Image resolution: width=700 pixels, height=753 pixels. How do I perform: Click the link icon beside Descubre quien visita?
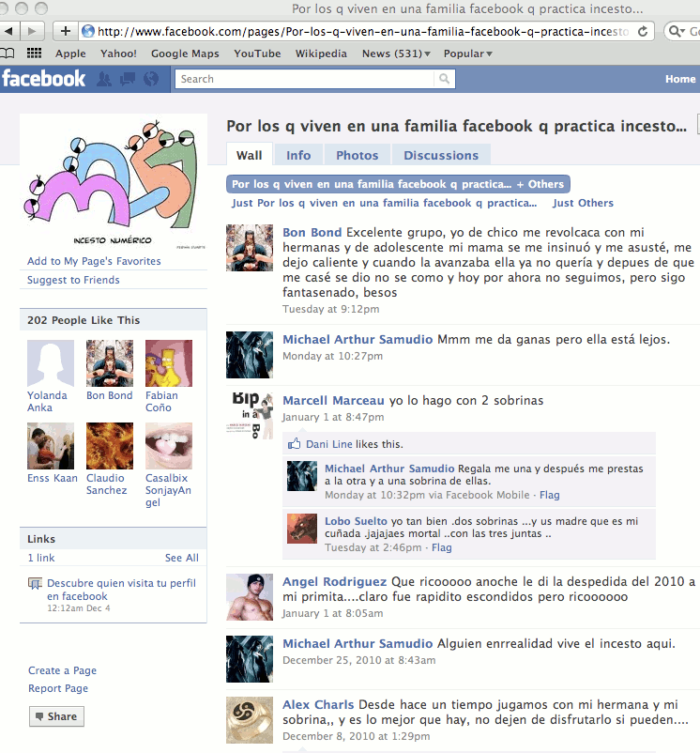click(35, 584)
